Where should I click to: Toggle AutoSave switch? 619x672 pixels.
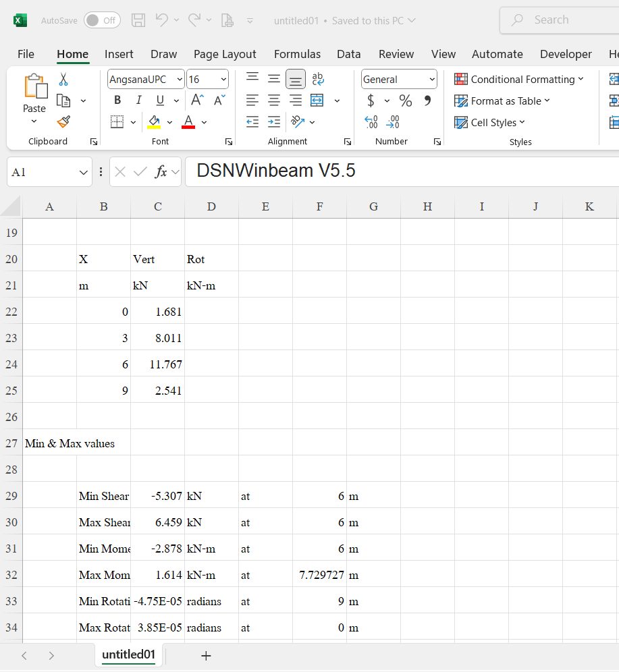pos(102,20)
